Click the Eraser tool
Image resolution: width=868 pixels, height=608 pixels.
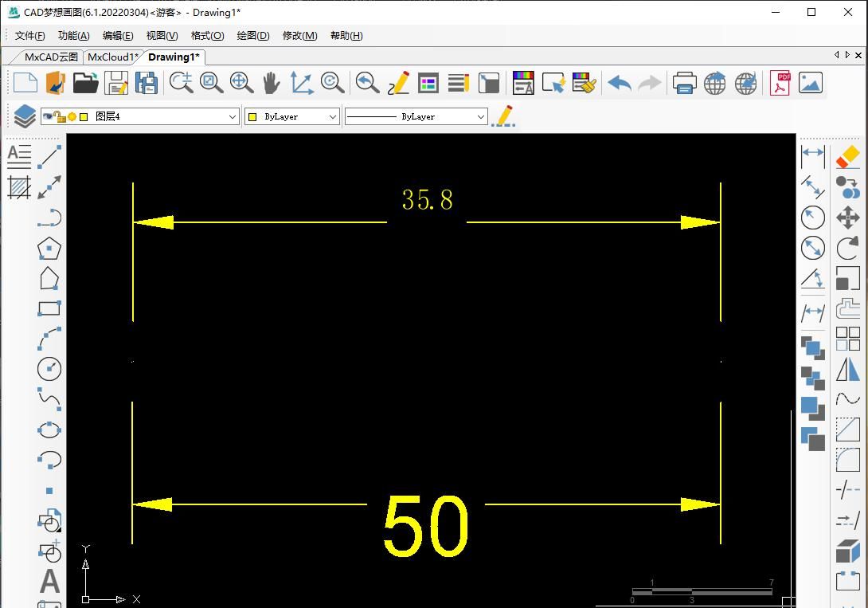pyautogui.click(x=847, y=156)
